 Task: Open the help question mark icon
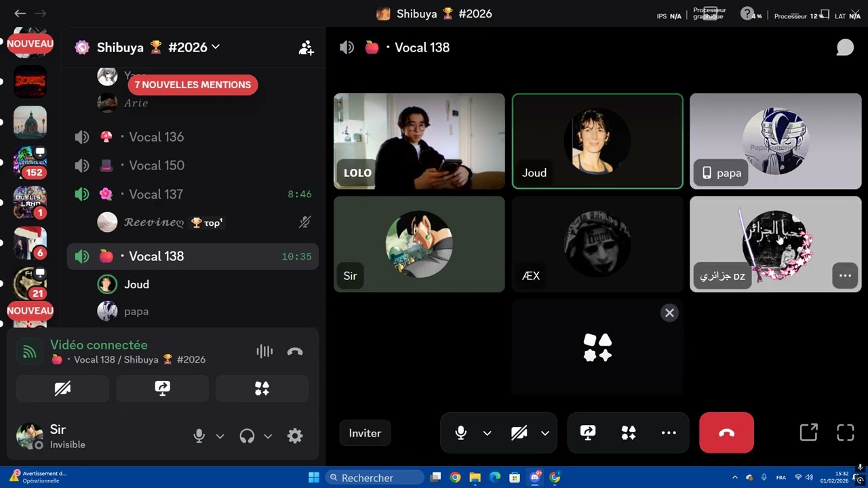[x=747, y=13]
